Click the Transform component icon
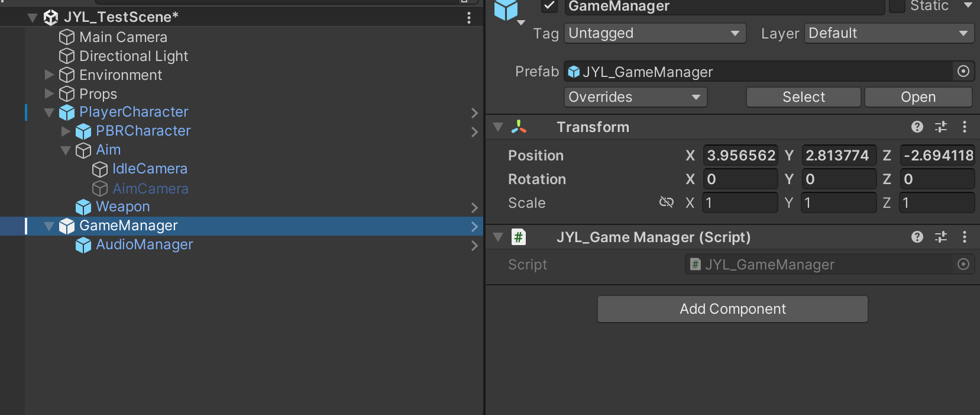The image size is (980, 415). [519, 127]
